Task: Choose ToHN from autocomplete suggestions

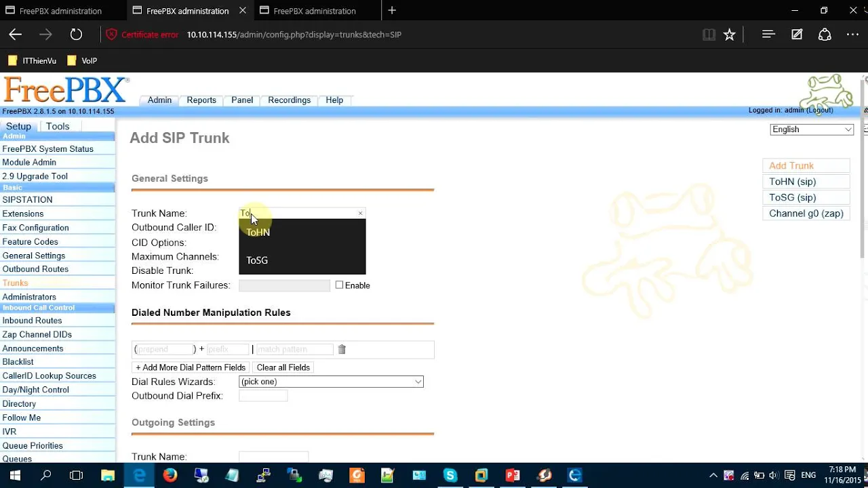Action: (x=302, y=232)
